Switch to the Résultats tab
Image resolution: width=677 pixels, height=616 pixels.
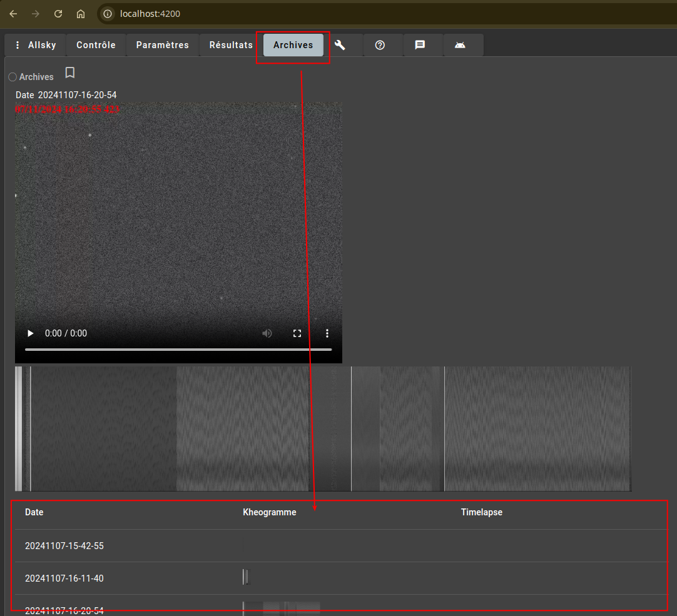[231, 45]
